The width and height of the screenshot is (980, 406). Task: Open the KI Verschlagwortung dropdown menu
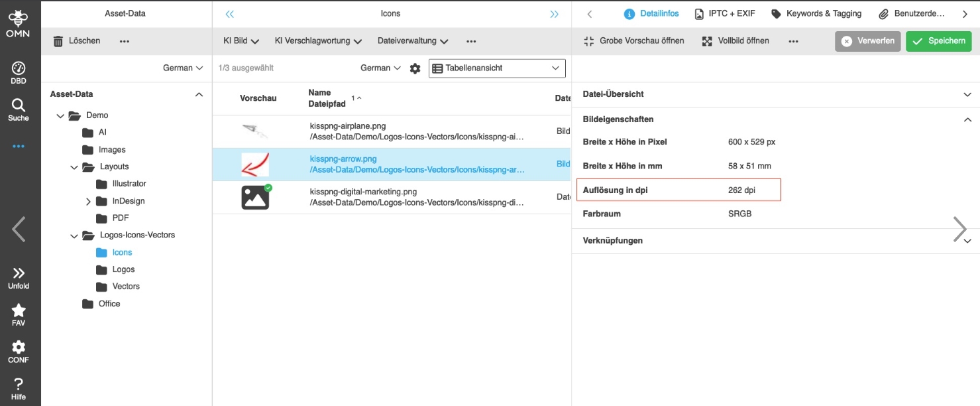pos(318,41)
